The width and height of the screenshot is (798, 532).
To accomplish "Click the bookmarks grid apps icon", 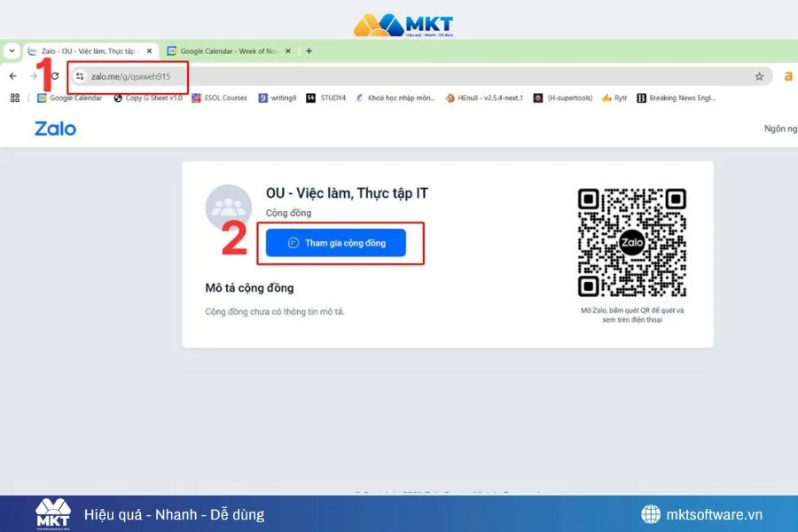I will [14, 98].
